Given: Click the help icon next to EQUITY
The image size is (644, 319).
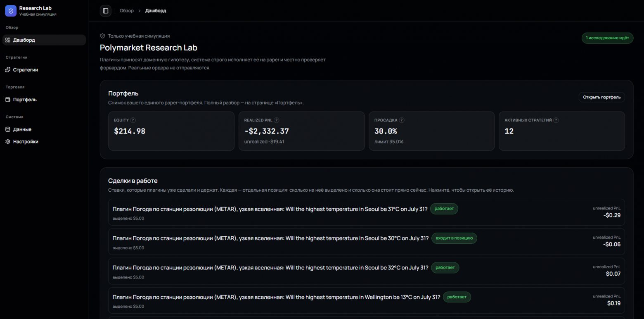Looking at the screenshot, I should coord(133,120).
